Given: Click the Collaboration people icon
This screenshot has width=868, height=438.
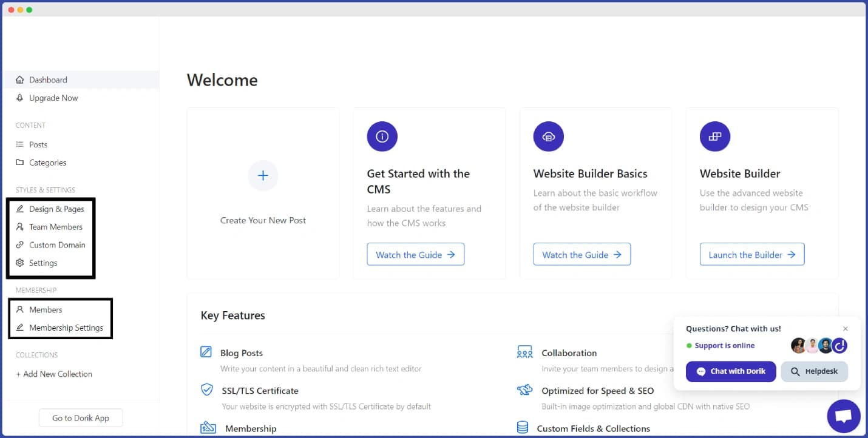Looking at the screenshot, I should click(524, 352).
